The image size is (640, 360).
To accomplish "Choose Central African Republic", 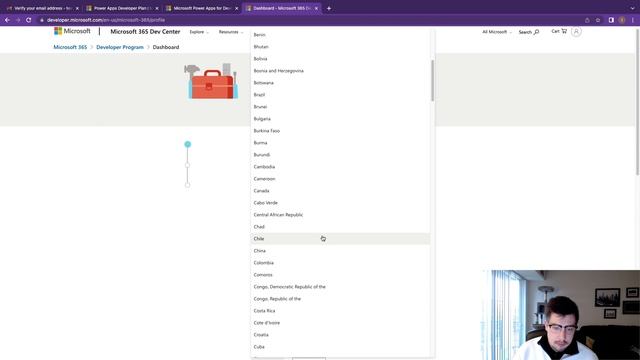I will pyautogui.click(x=340, y=215).
